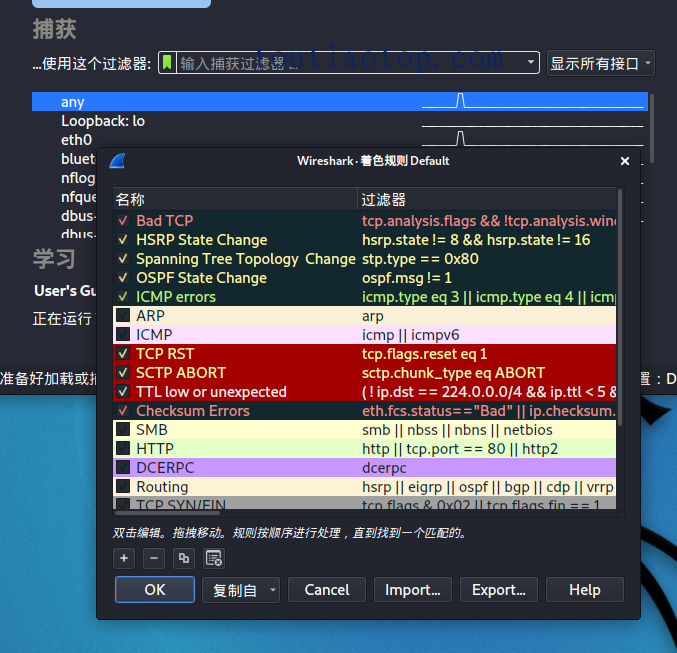Screen dimensions: 677x653
Task: Select the Checksum Errors rule name
Action: click(x=193, y=411)
